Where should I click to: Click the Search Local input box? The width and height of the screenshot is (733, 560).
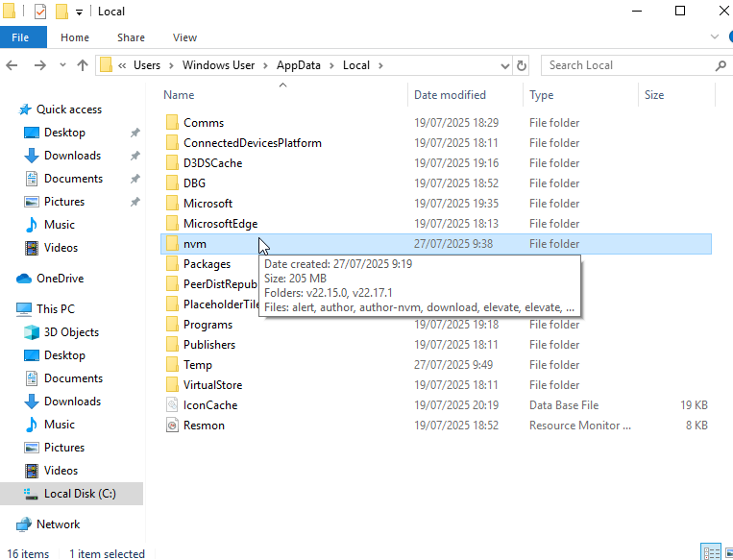click(x=626, y=65)
